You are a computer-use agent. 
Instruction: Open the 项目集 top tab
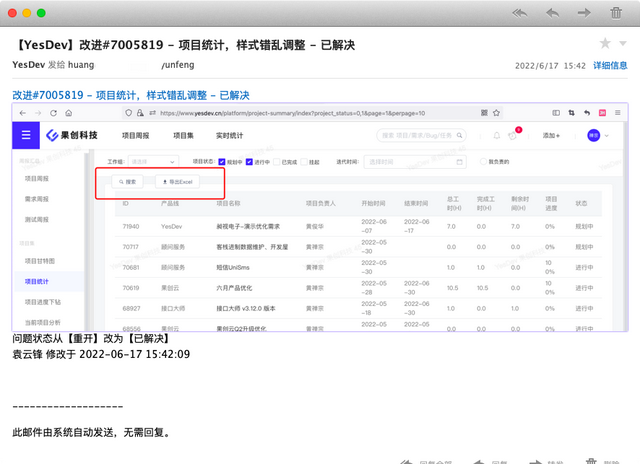coord(183,135)
